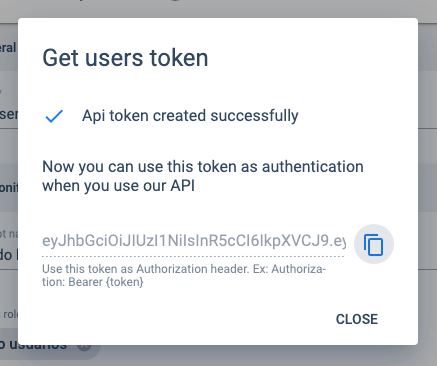The image size is (437, 366).
Task: Click the token usage description paragraph
Action: (203, 176)
